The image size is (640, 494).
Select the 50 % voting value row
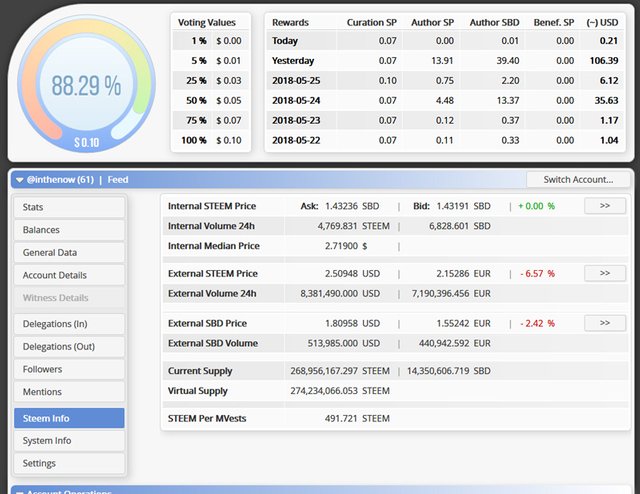coord(211,100)
